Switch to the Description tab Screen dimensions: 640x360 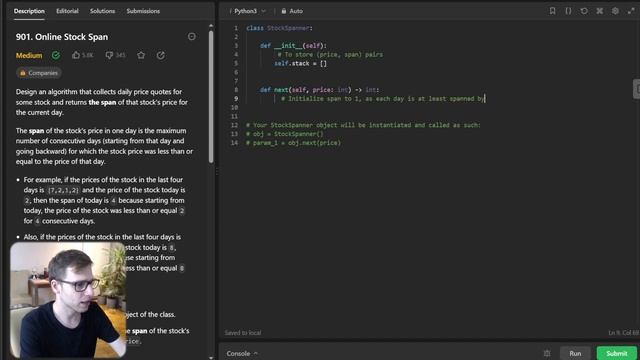(x=29, y=11)
